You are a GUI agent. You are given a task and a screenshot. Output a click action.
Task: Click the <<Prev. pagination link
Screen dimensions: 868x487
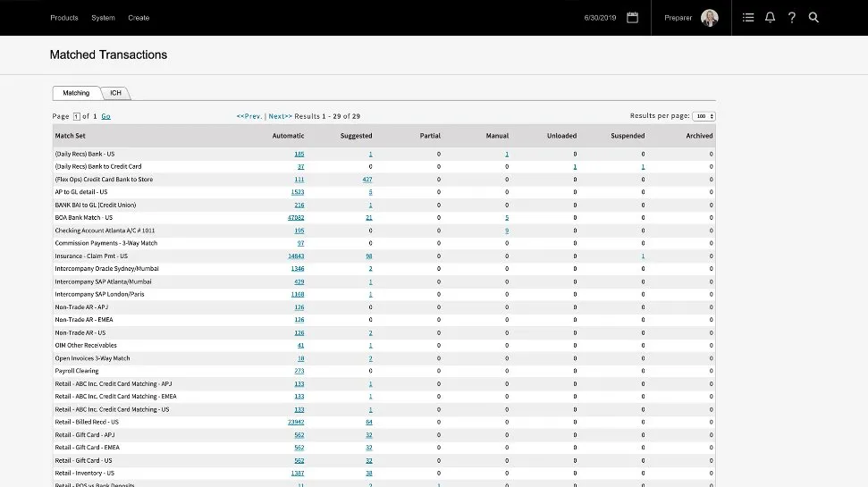249,116
